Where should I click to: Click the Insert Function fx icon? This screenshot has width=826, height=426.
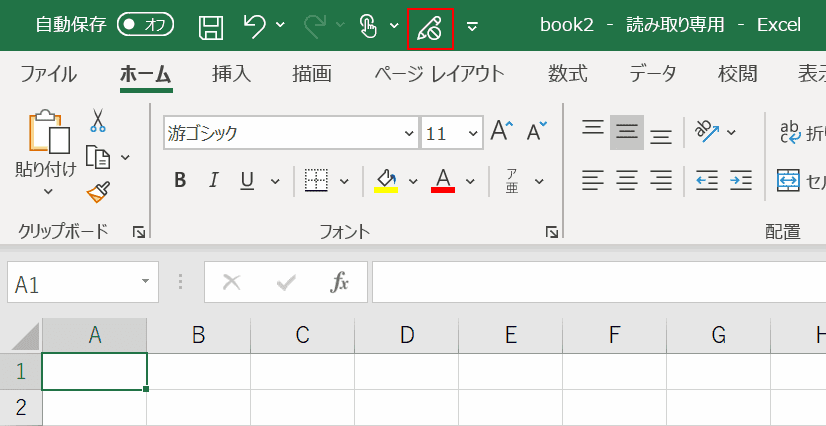[x=339, y=283]
